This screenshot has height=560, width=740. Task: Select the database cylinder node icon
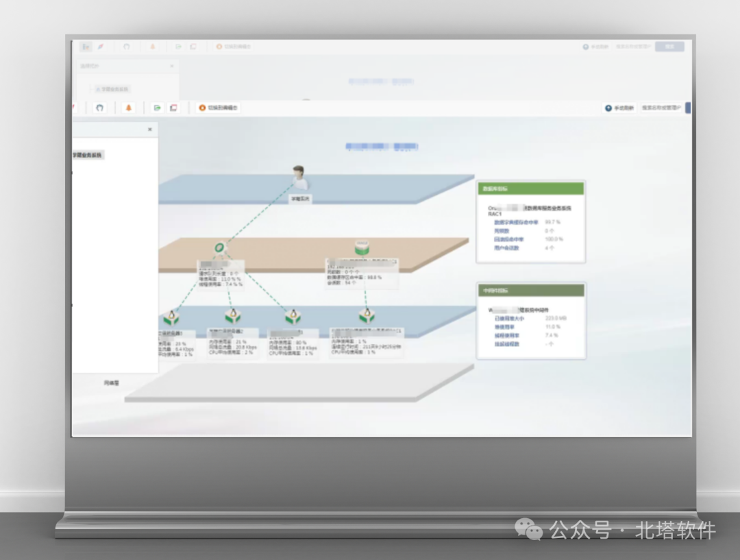pos(362,247)
